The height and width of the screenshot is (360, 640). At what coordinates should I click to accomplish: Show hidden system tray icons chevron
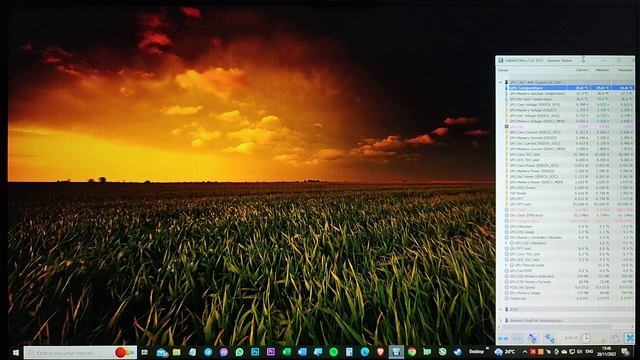pyautogui.click(x=524, y=352)
